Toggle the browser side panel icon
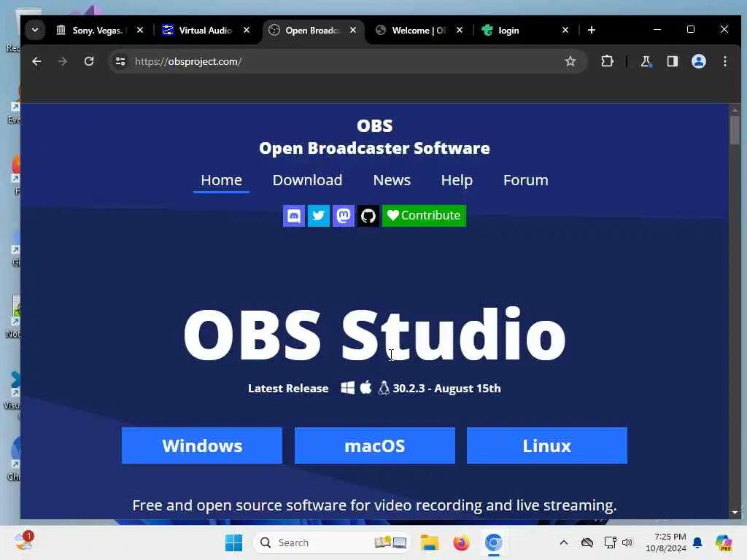Image resolution: width=747 pixels, height=560 pixels. point(672,61)
